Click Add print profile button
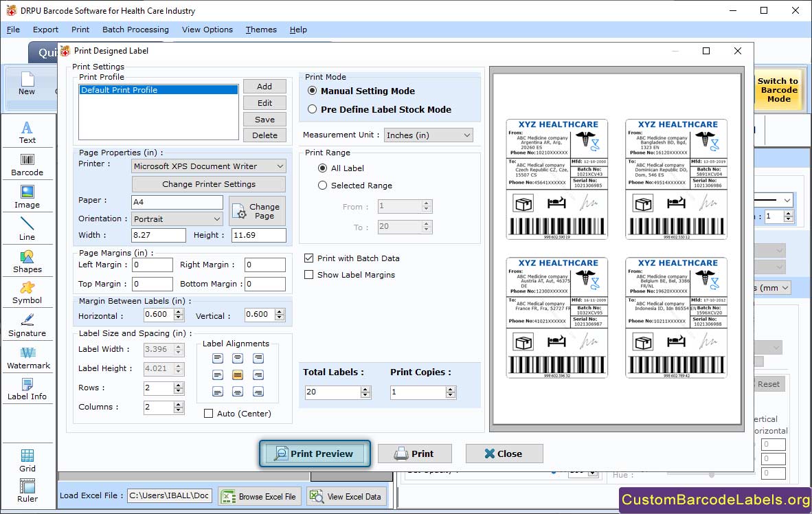The height and width of the screenshot is (514, 812). (264, 87)
